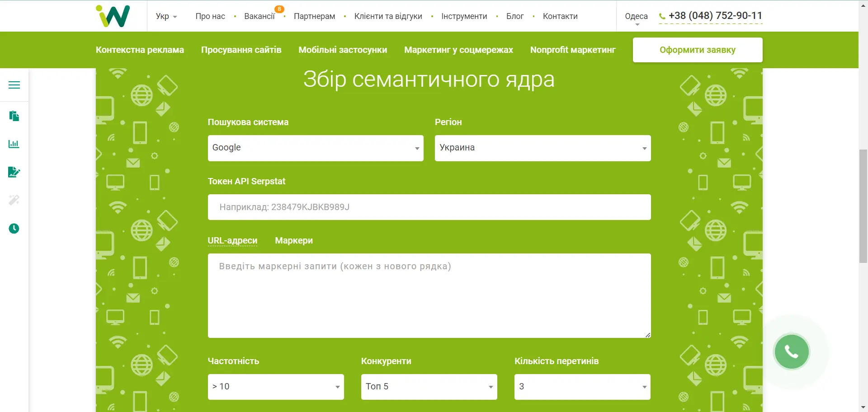Open the hamburger menu in left sidebar
Image resolution: width=868 pixels, height=412 pixels.
(14, 85)
